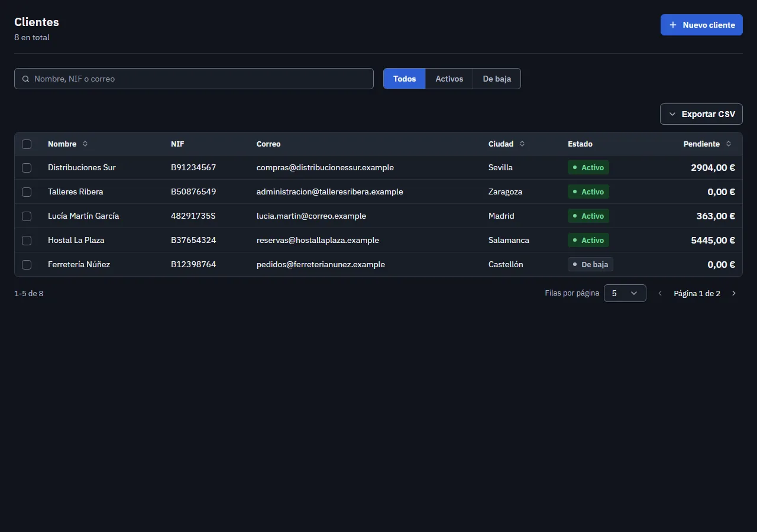The image size is (757, 532).
Task: Tick the Hostal La Plaza checkbox
Action: pos(27,241)
